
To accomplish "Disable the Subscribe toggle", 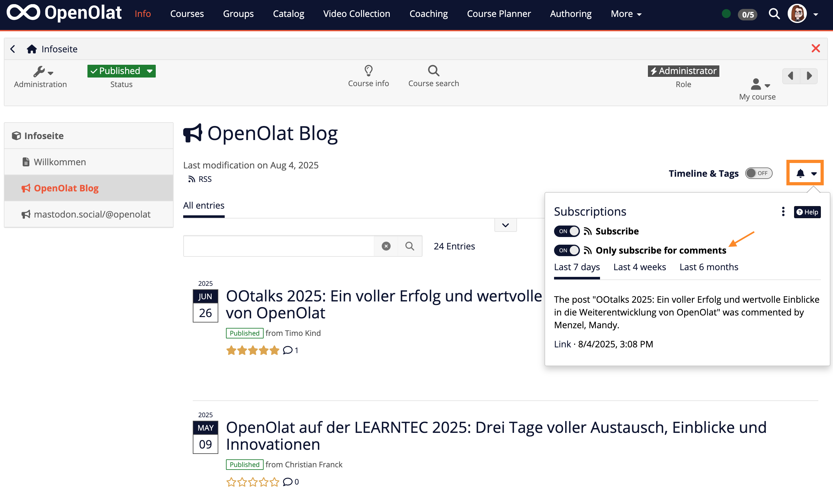I will 567,231.
